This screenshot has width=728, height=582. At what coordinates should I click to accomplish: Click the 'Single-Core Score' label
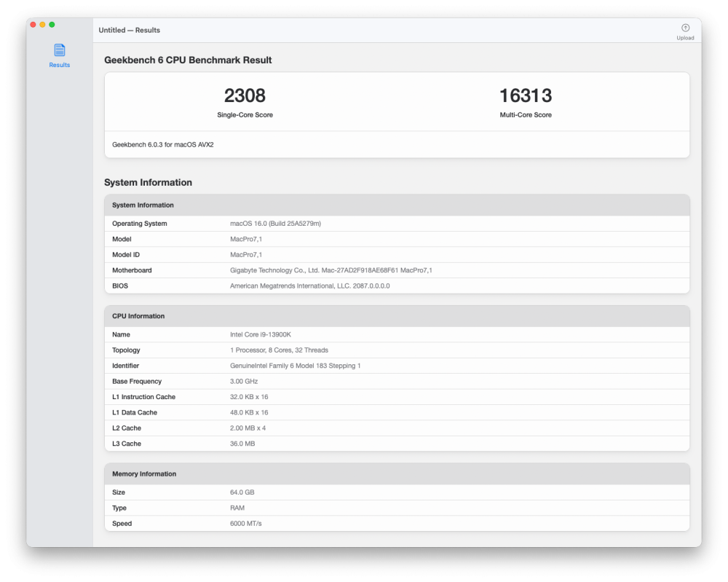point(245,115)
